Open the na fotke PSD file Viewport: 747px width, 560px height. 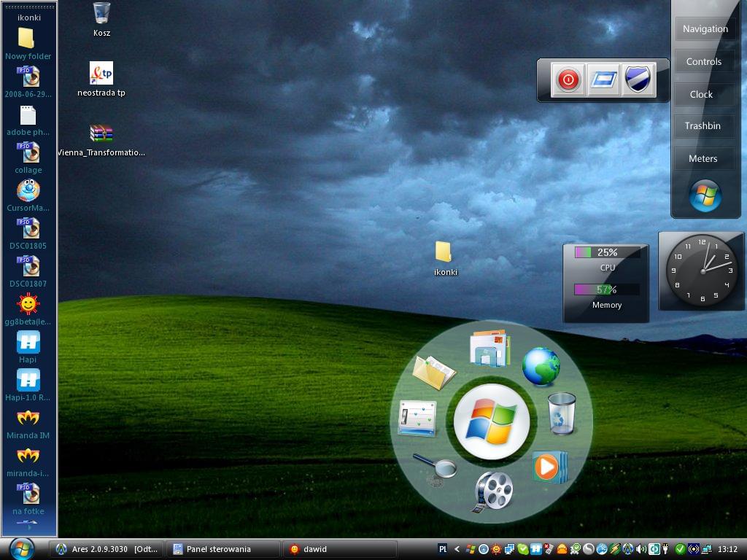[x=28, y=499]
